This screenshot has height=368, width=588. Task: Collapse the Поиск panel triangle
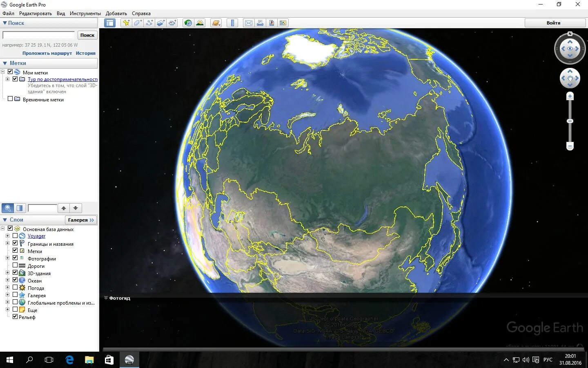[5, 23]
